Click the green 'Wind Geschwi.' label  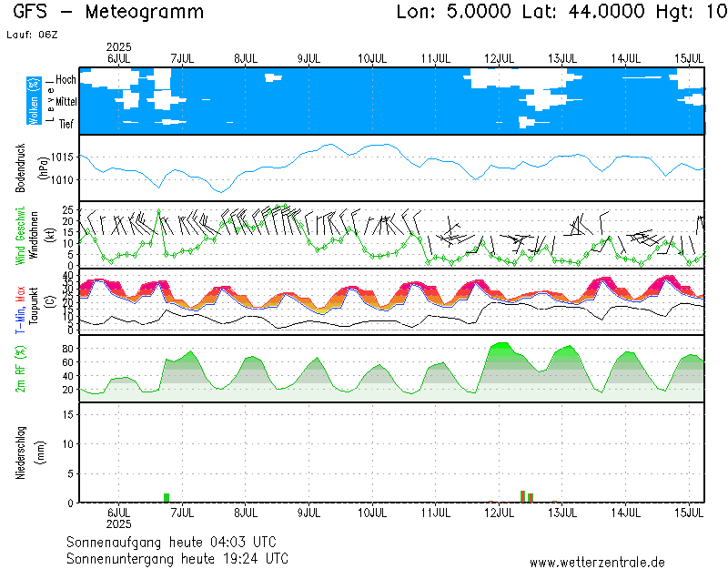[20, 236]
